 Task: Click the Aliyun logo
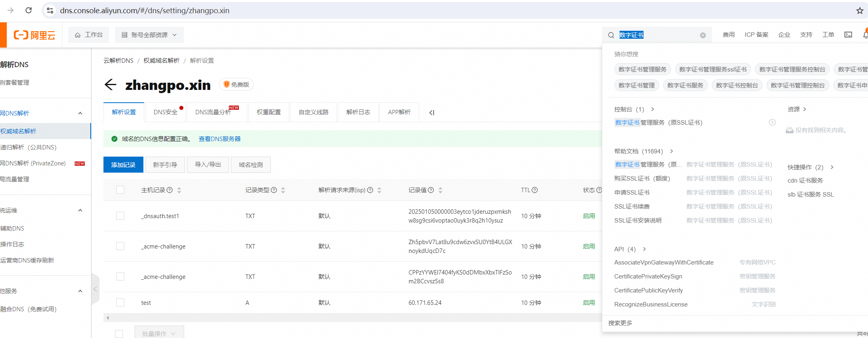pos(34,35)
